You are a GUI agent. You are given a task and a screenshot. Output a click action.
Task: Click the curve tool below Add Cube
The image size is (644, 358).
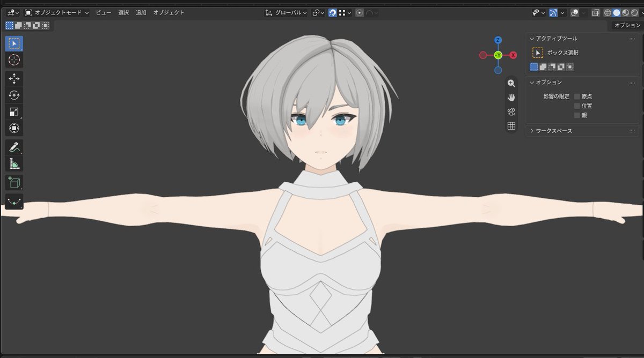pos(14,202)
